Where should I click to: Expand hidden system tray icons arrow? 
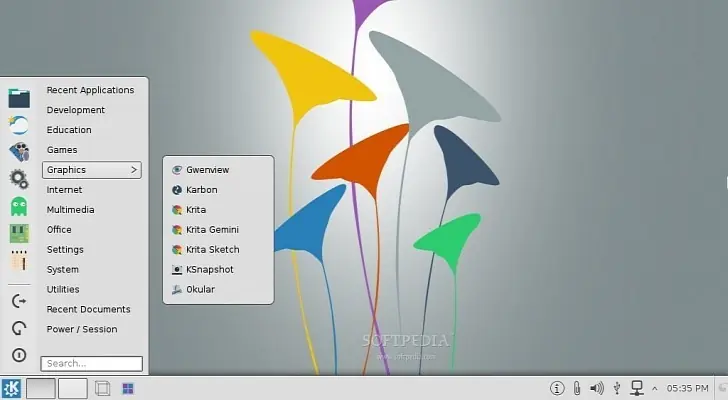coord(655,388)
